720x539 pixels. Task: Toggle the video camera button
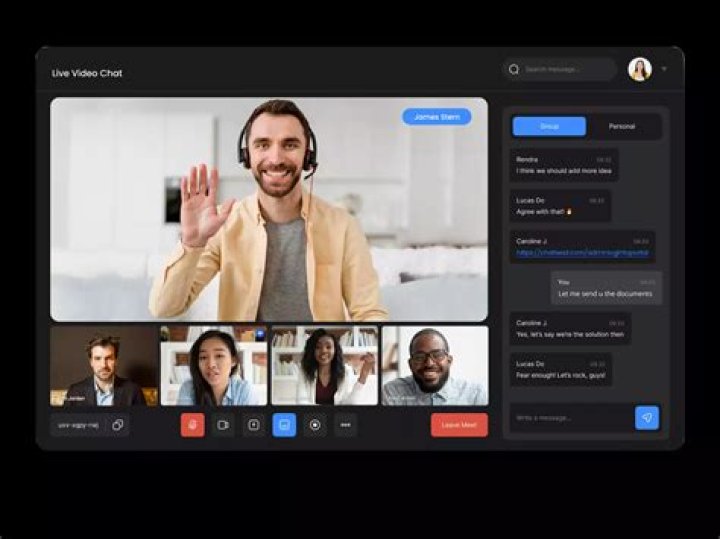tap(223, 425)
